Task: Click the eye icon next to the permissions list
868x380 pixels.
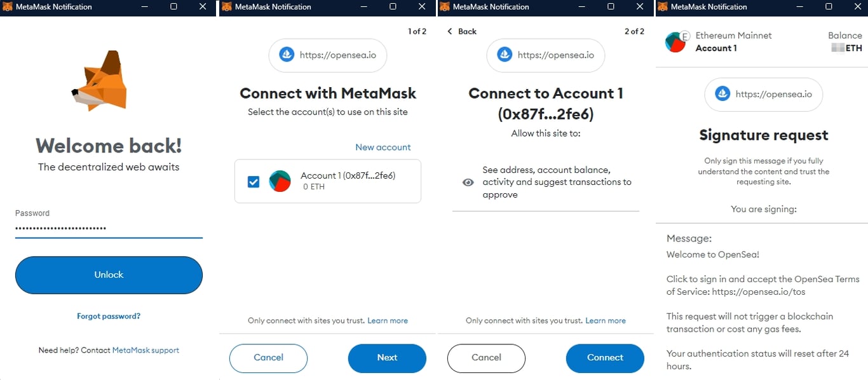Action: (468, 182)
